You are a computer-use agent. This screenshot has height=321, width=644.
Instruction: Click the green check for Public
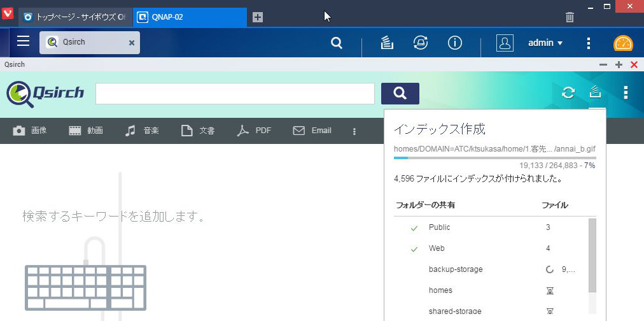pos(414,228)
